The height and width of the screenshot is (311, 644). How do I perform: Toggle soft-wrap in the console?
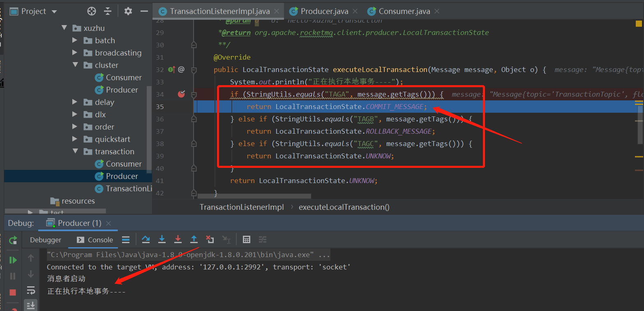31,290
